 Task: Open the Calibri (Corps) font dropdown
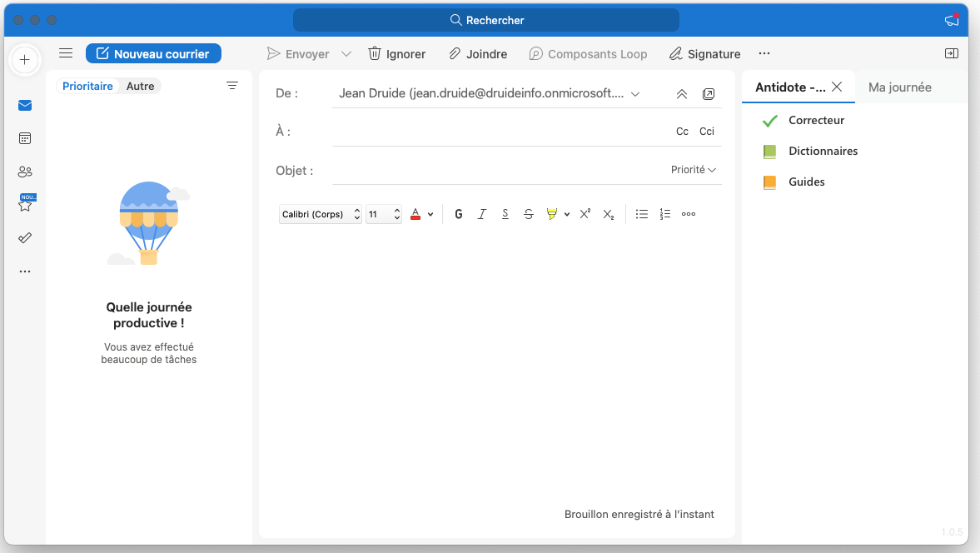321,214
